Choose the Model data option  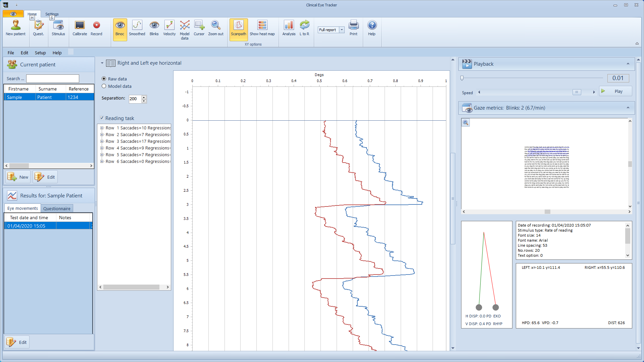point(104,86)
